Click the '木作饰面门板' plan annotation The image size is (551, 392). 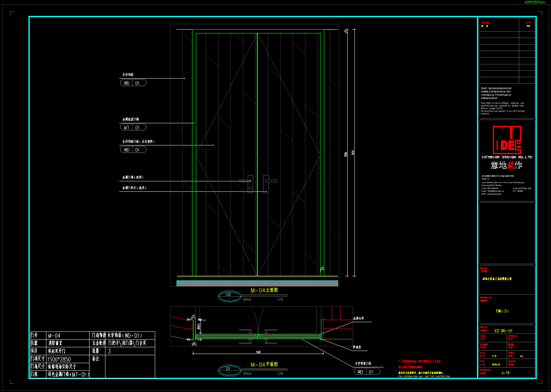click(x=363, y=363)
